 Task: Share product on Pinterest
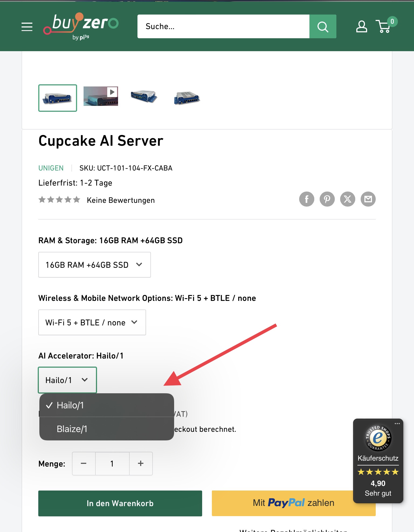coord(327,199)
